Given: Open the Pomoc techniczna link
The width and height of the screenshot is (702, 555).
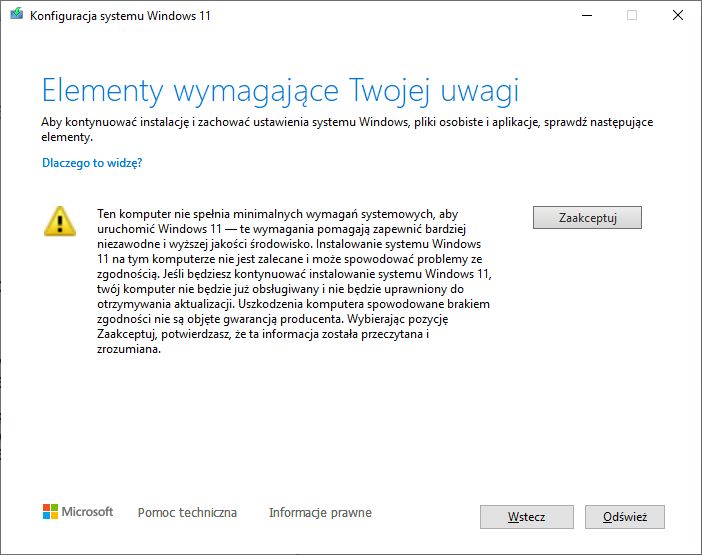Looking at the screenshot, I should coord(187,512).
